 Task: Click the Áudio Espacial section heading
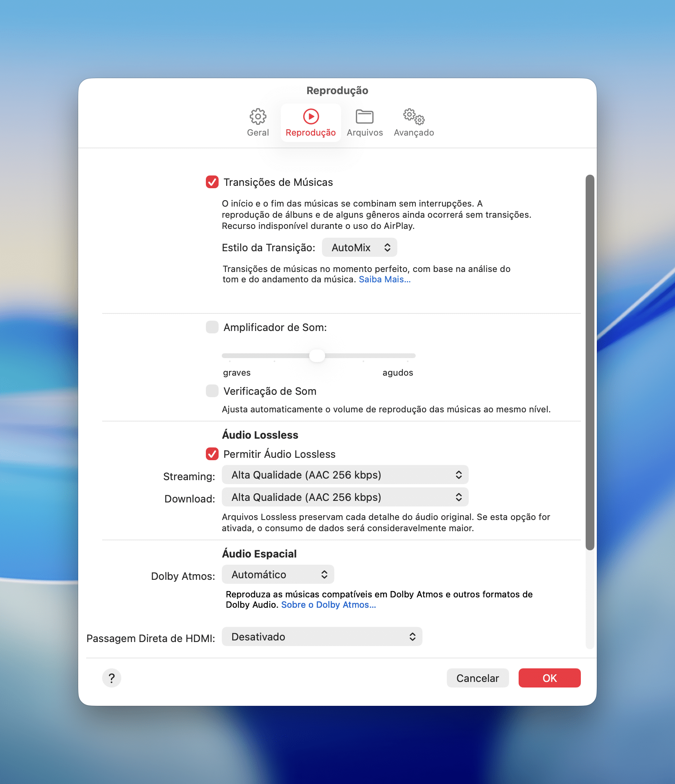point(259,554)
